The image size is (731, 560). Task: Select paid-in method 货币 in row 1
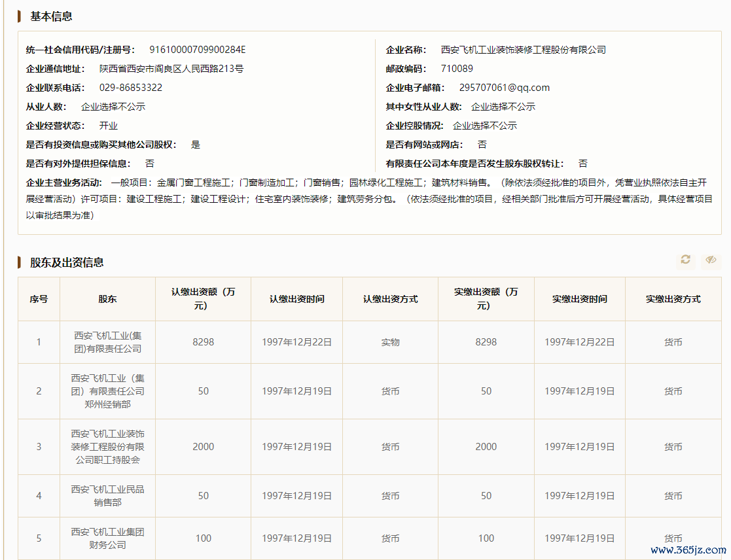tap(673, 342)
